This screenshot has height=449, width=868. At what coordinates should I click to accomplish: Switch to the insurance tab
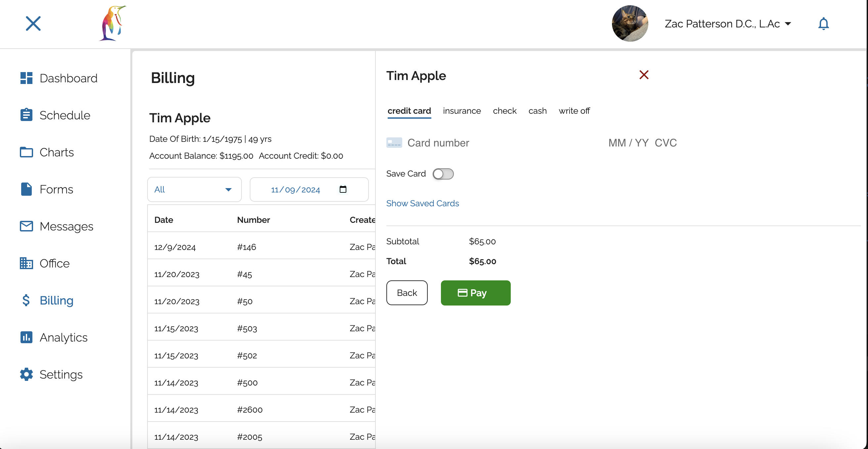(x=462, y=111)
